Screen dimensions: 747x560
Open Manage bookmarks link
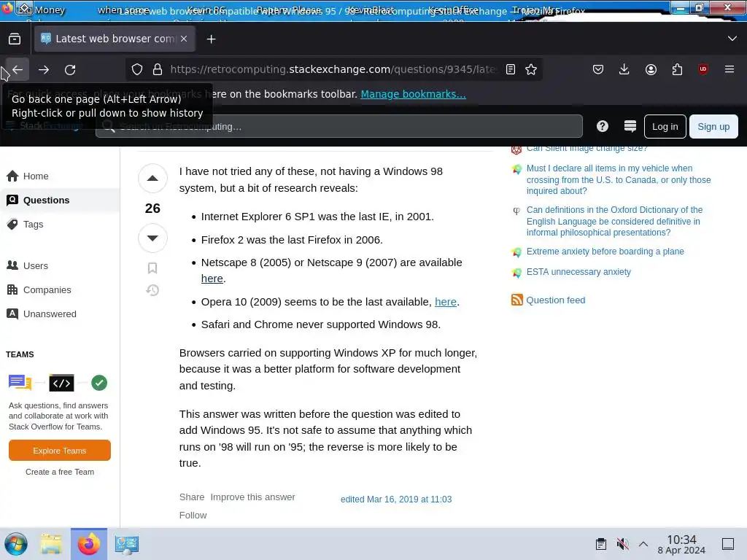tap(413, 94)
